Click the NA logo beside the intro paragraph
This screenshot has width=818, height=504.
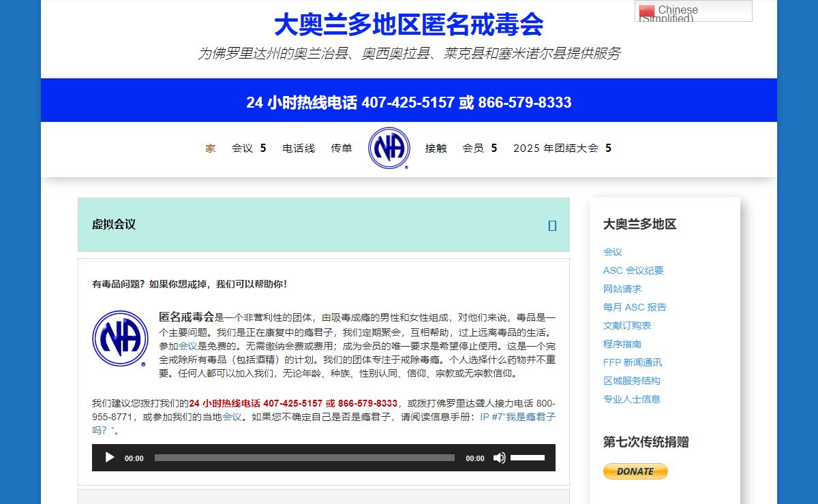point(119,338)
